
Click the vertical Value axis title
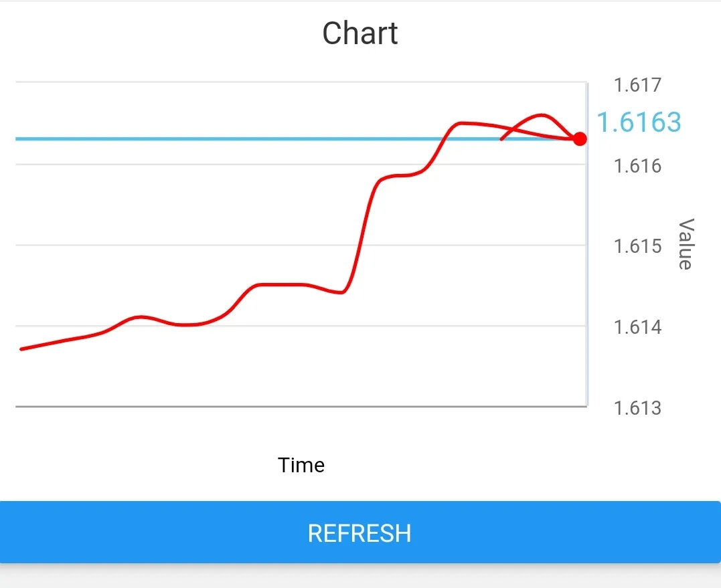(685, 244)
